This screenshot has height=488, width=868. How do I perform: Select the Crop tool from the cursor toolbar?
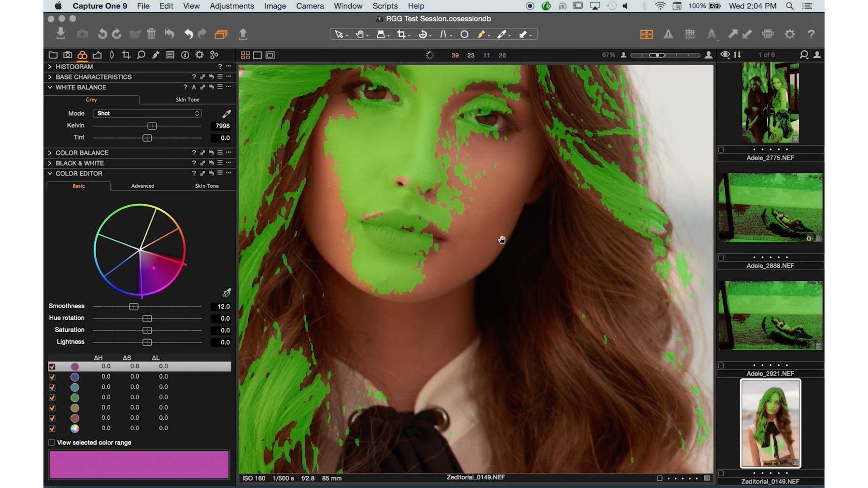[401, 35]
